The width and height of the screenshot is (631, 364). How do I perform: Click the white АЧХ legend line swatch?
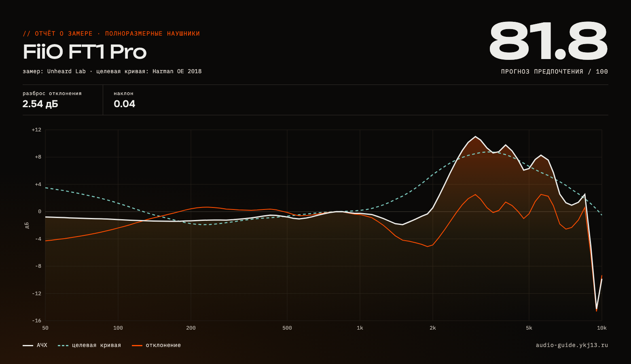point(28,345)
